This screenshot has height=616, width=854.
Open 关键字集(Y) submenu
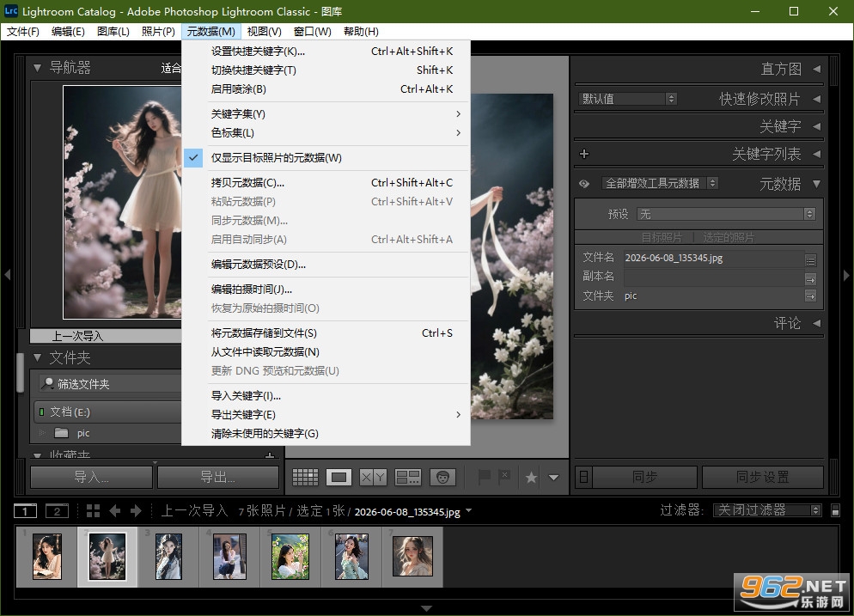pos(326,113)
